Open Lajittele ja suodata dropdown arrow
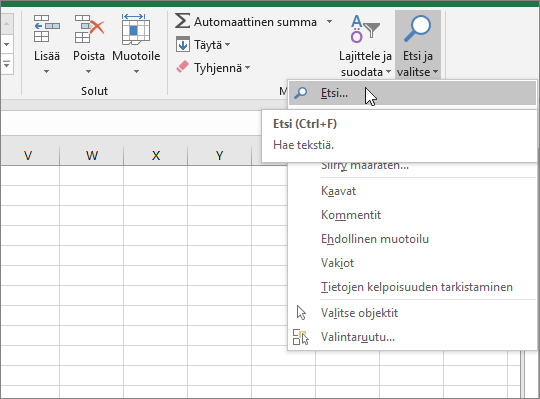The height and width of the screenshot is (399, 540). 388,72
